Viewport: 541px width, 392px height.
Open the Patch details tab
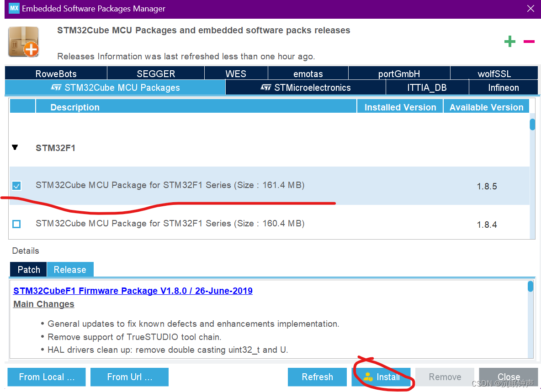click(29, 269)
